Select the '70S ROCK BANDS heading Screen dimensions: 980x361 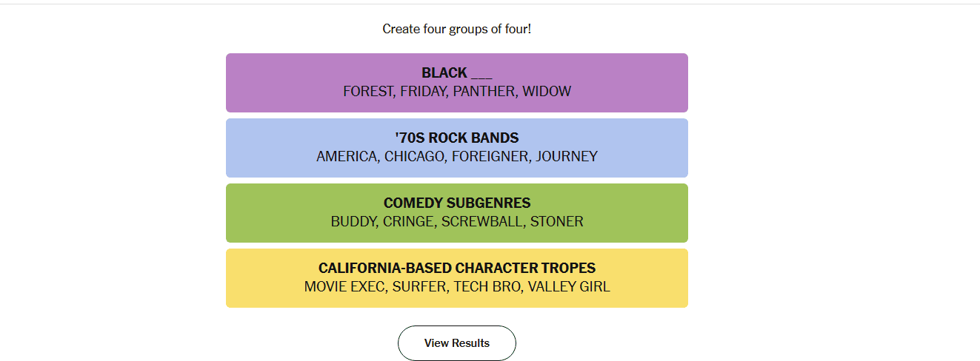[x=456, y=138]
